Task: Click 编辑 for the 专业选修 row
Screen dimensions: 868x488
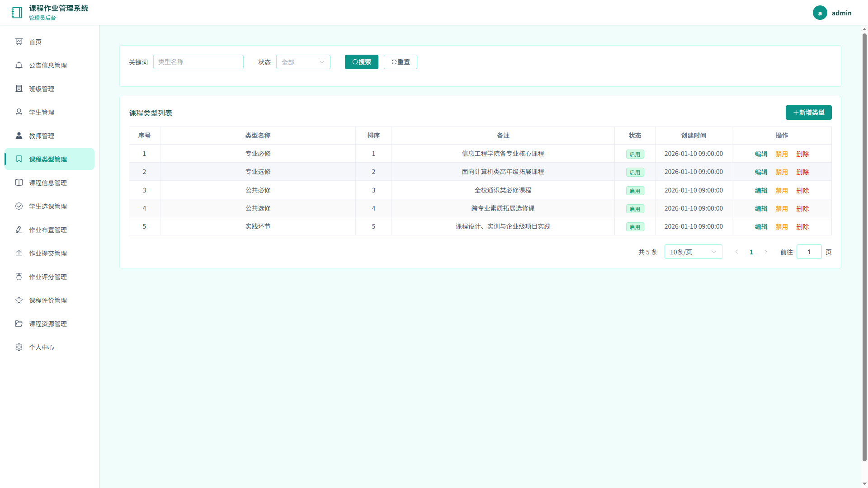Action: pos(761,172)
